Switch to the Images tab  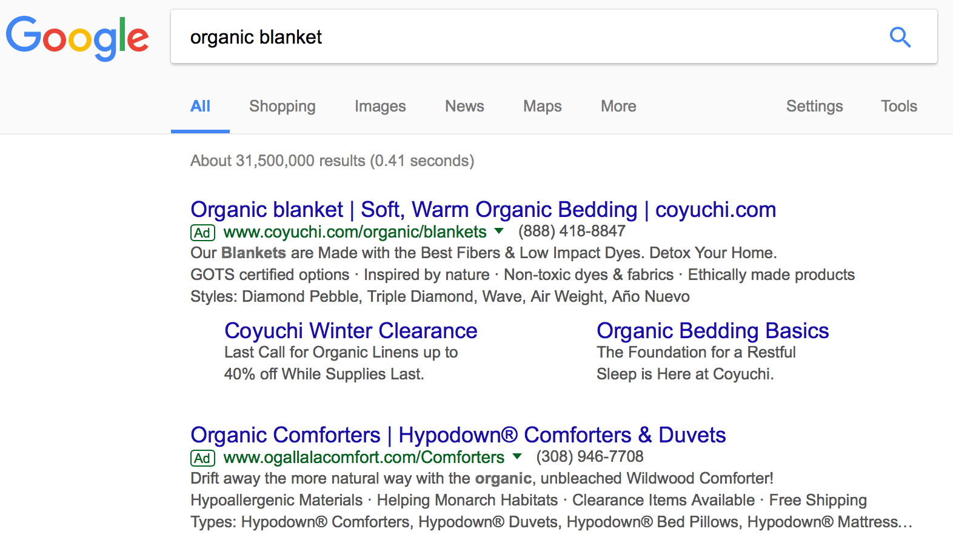click(x=380, y=106)
